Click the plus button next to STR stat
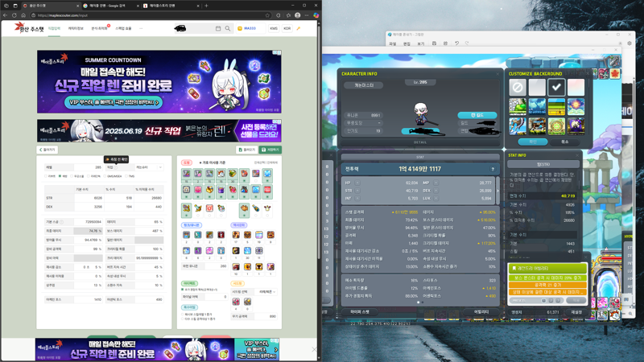 (357, 191)
